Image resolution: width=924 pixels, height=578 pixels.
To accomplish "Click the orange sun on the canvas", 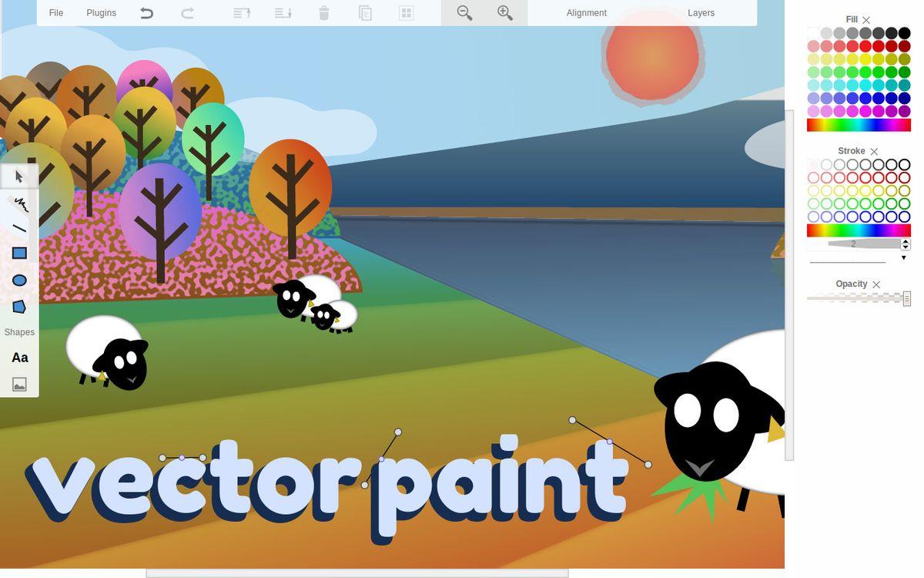I will pyautogui.click(x=652, y=55).
